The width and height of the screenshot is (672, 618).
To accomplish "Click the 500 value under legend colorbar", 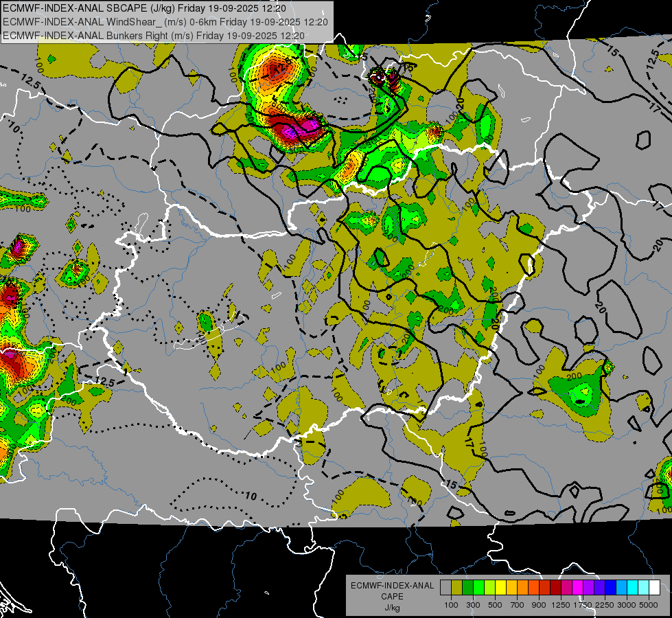I will pos(495,605).
